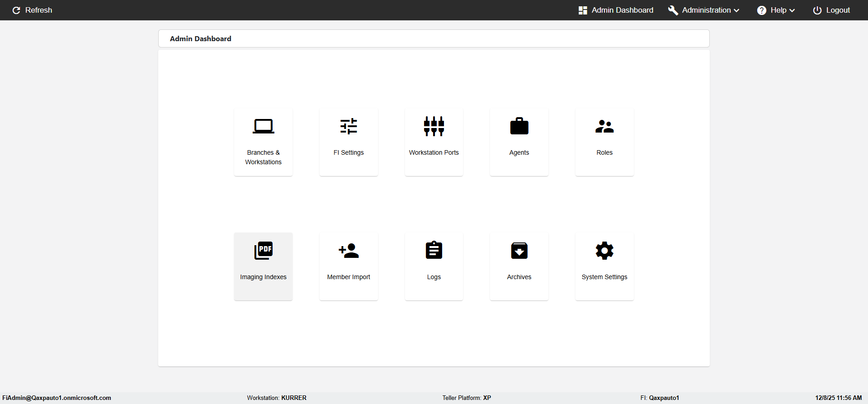This screenshot has height=404, width=868.
Task: Click the Agents card label
Action: tap(519, 152)
